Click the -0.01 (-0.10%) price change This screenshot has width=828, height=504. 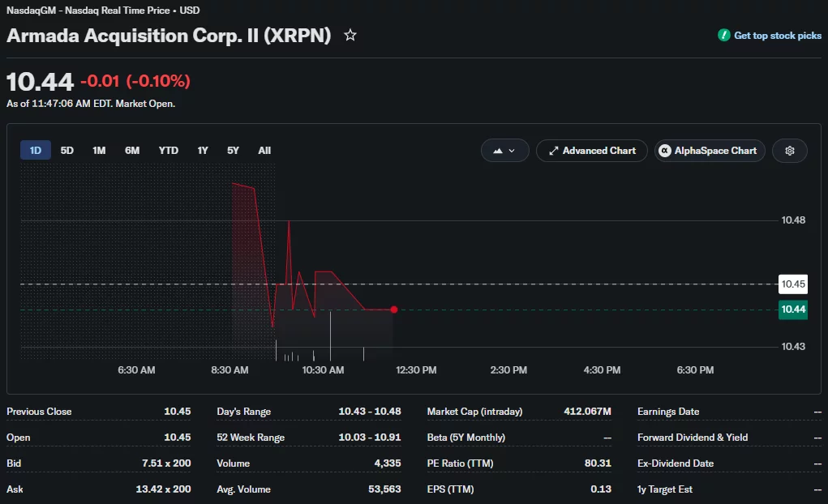point(135,81)
